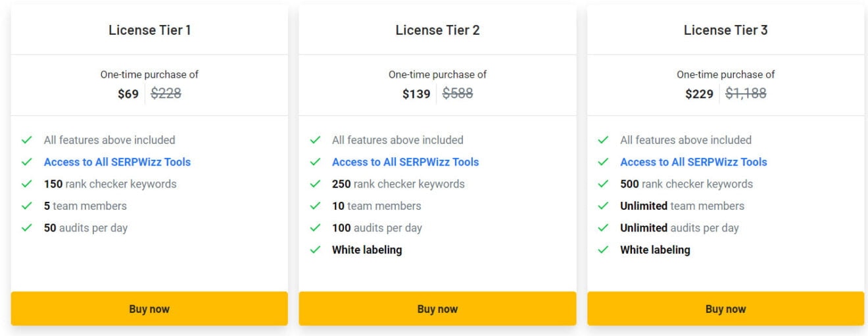Click checkmark beside 150 rank checker keywords
The width and height of the screenshot is (868, 336).
(x=27, y=184)
